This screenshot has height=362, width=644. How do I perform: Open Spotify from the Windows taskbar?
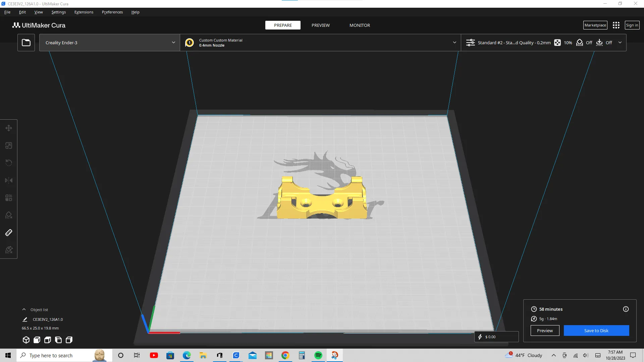(318, 355)
